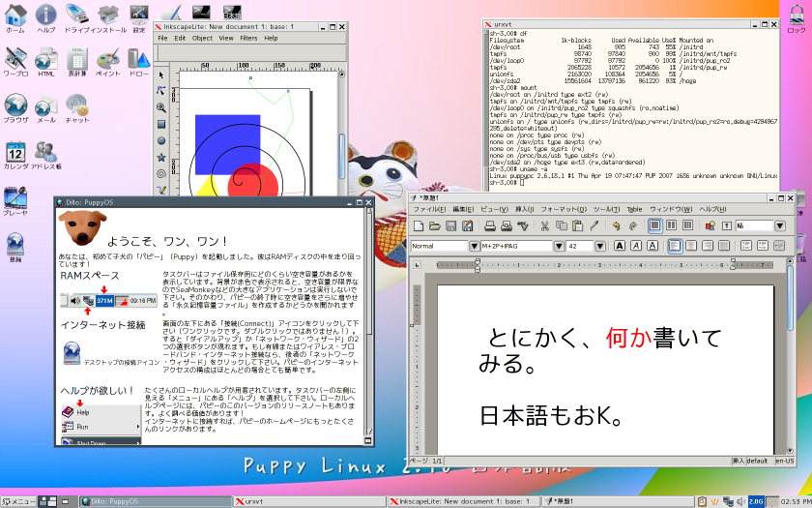Screen dimensions: 812x508
Task: Click the Open folder icon in word processor
Action: [x=435, y=225]
